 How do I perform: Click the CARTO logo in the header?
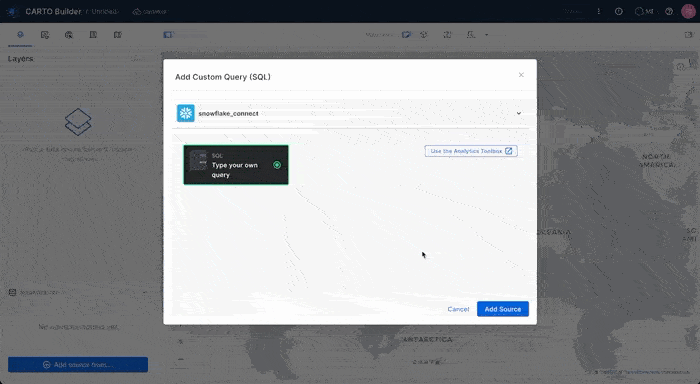[12, 12]
